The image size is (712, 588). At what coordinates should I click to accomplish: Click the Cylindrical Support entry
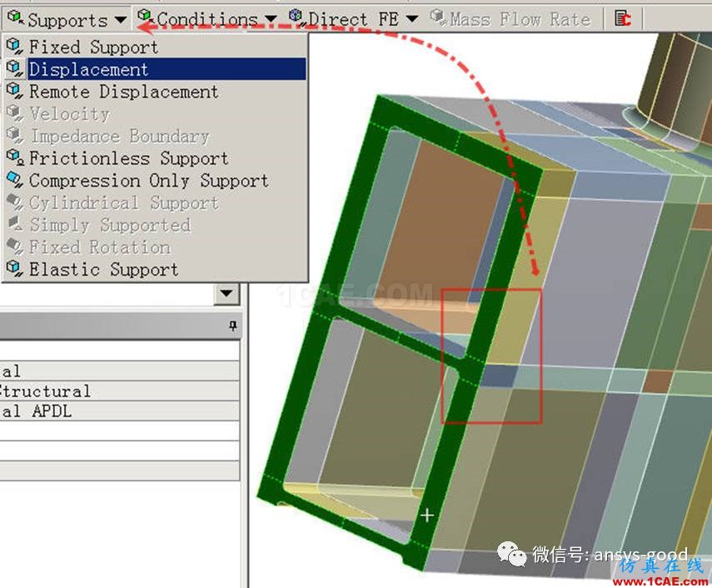pos(155,202)
